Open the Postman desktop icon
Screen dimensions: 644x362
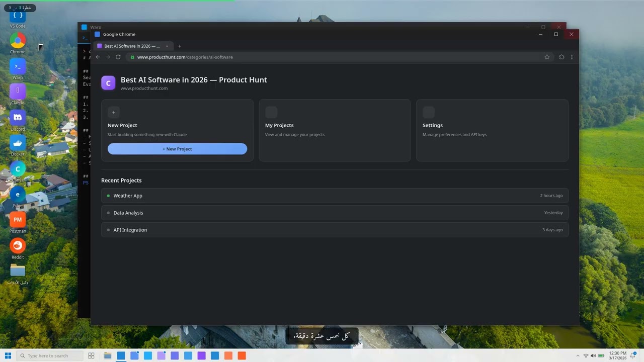pos(18,223)
